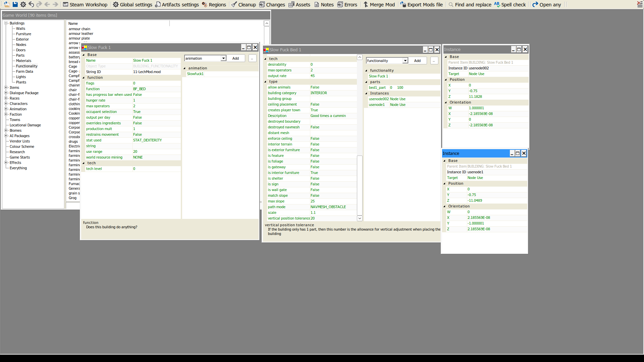Click the Save floppy disk icon
The image size is (644, 362).
[x=15, y=4]
